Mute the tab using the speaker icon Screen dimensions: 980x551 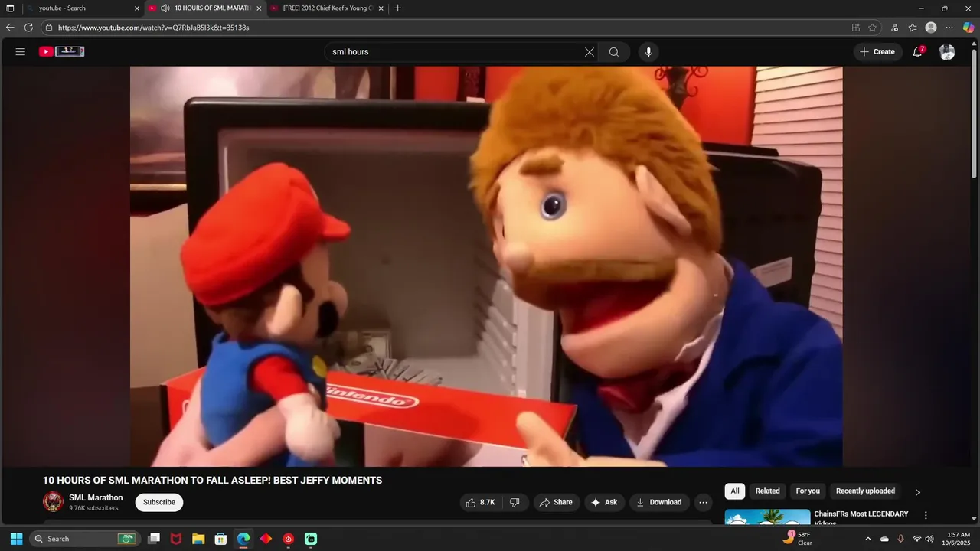pos(165,8)
